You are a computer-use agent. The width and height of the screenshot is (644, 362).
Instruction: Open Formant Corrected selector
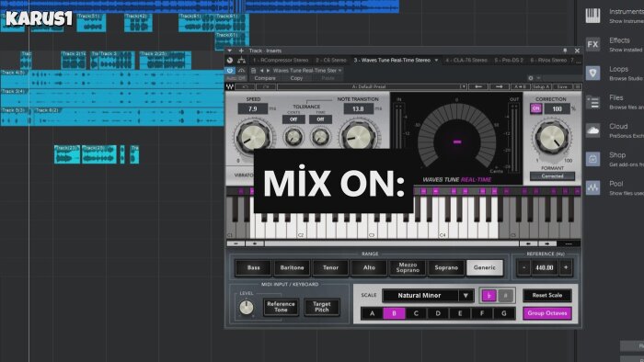[x=552, y=175]
